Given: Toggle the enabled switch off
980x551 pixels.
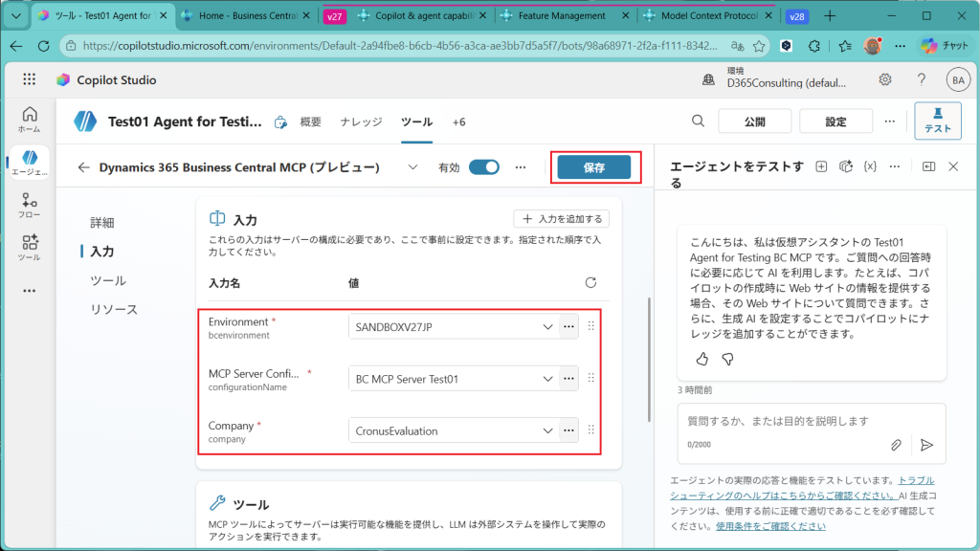Looking at the screenshot, I should pos(484,167).
